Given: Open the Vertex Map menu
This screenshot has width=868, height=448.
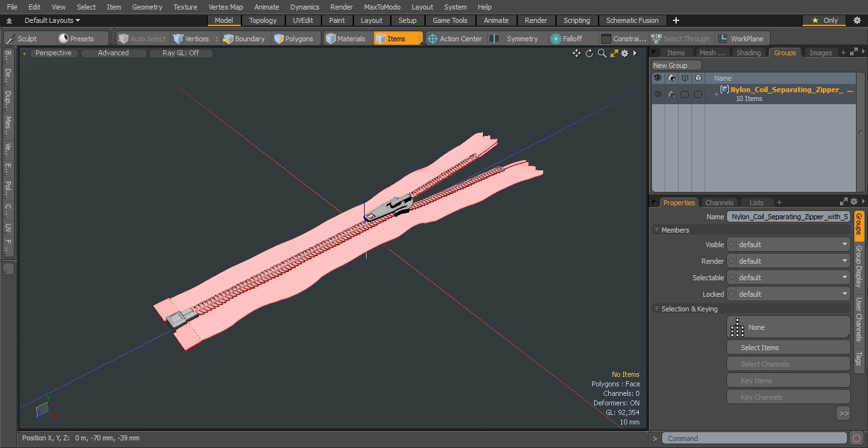Looking at the screenshot, I should coord(226,7).
